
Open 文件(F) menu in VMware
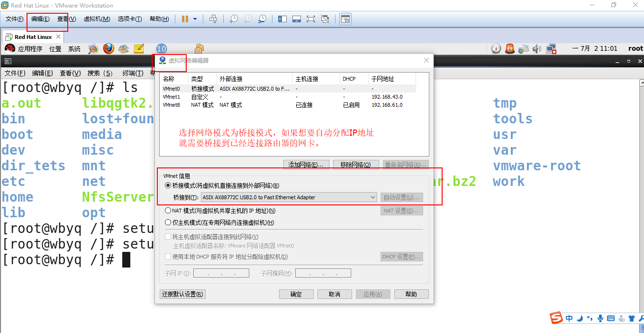(x=15, y=19)
